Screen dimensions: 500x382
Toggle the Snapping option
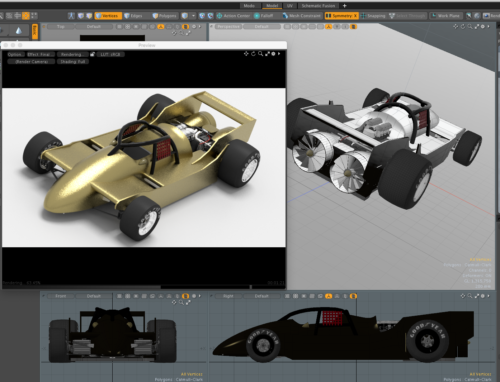coord(373,16)
